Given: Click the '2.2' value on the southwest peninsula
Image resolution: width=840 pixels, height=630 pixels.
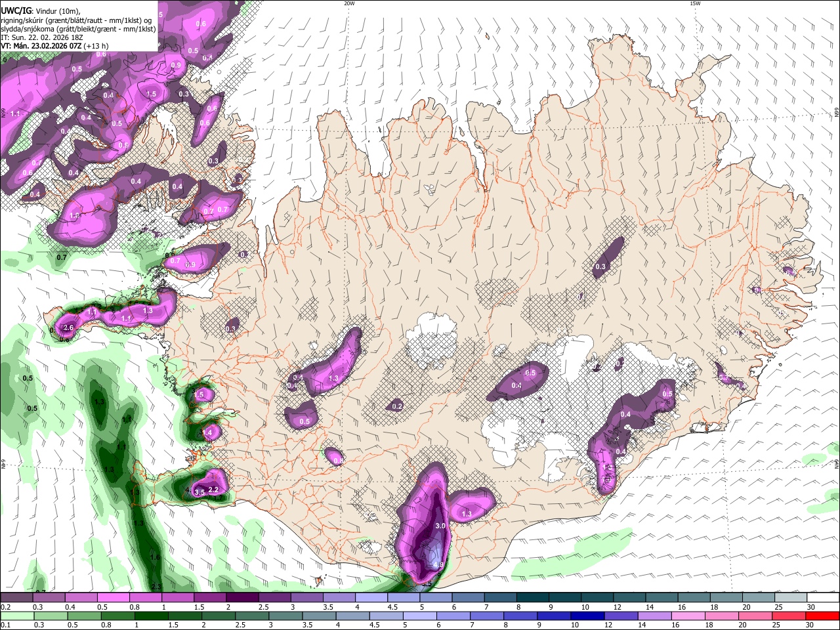Looking at the screenshot, I should click(213, 490).
